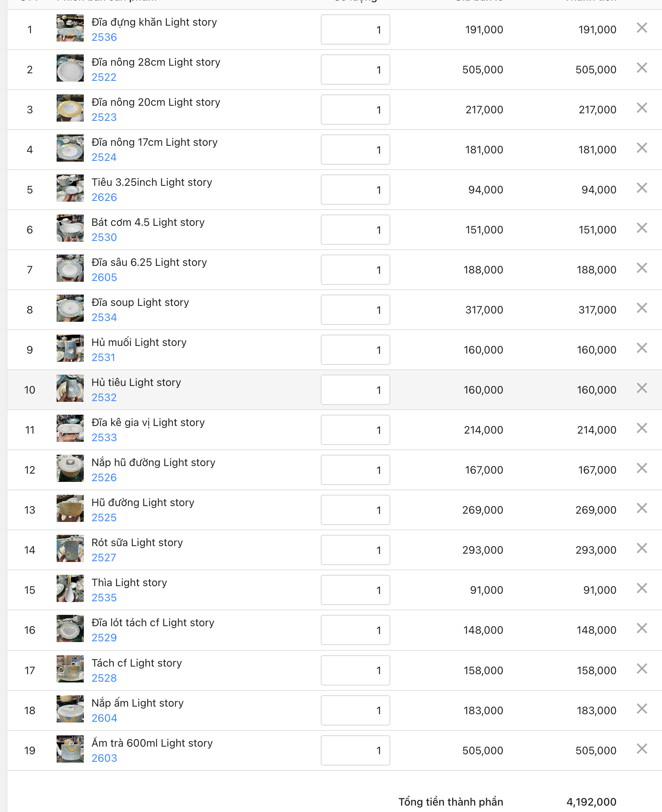Viewport: 662px width, 812px height.
Task: Remove the Đĩa đựng khăn Light story row
Action: click(x=641, y=28)
